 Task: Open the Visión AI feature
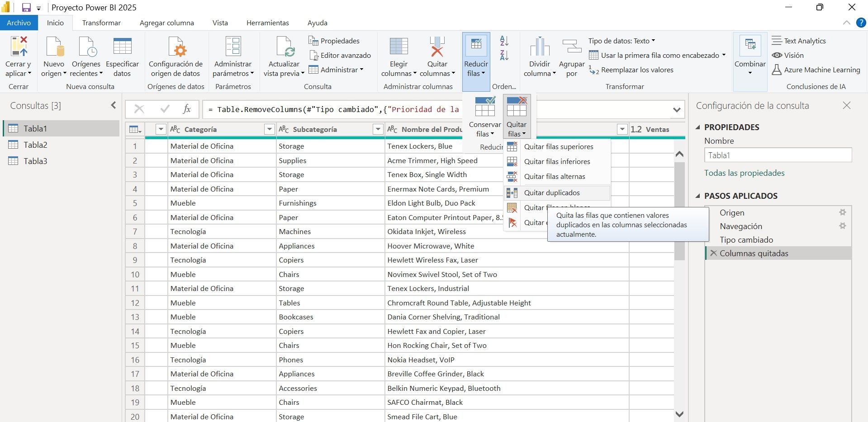pyautogui.click(x=788, y=55)
